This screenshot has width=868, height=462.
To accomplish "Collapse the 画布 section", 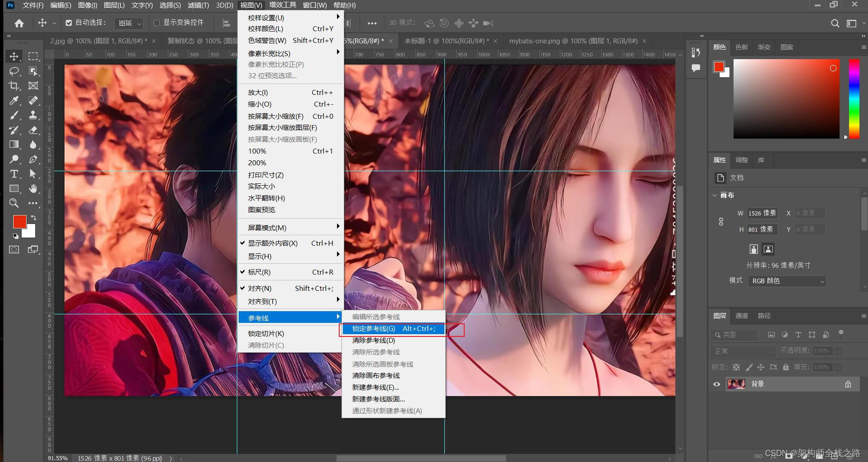I will click(715, 195).
